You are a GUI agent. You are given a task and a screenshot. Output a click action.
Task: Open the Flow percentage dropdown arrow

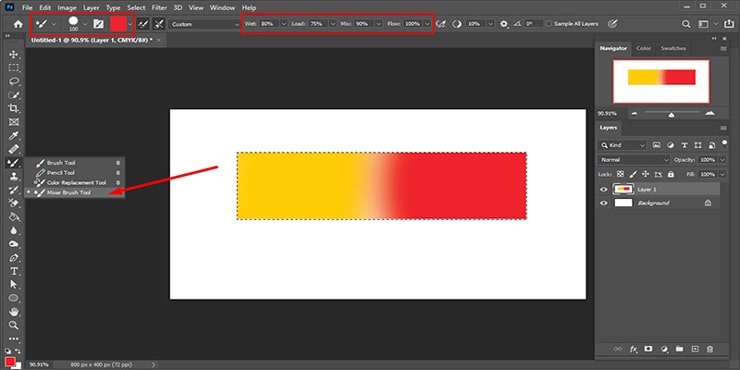427,24
